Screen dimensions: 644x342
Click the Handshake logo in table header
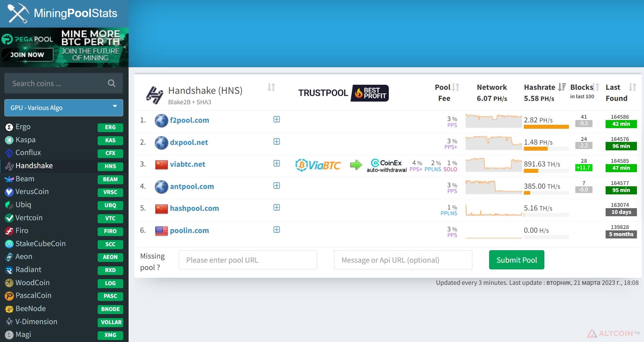click(155, 95)
